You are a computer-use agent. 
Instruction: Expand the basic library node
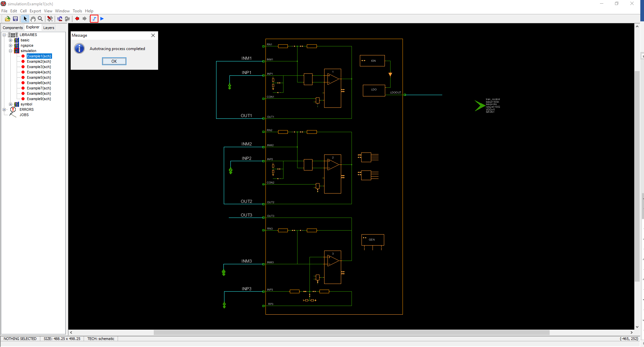pyautogui.click(x=10, y=40)
